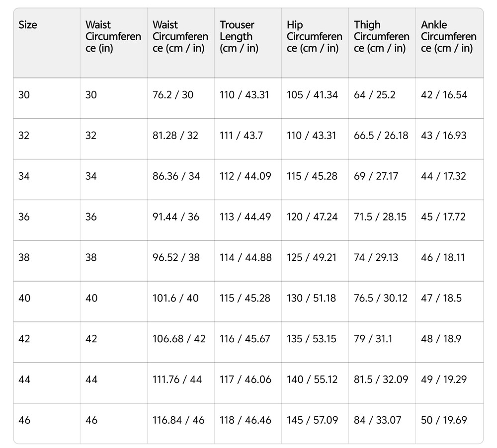
Task: Select hip value 120 / 47.24
Action: click(x=312, y=217)
